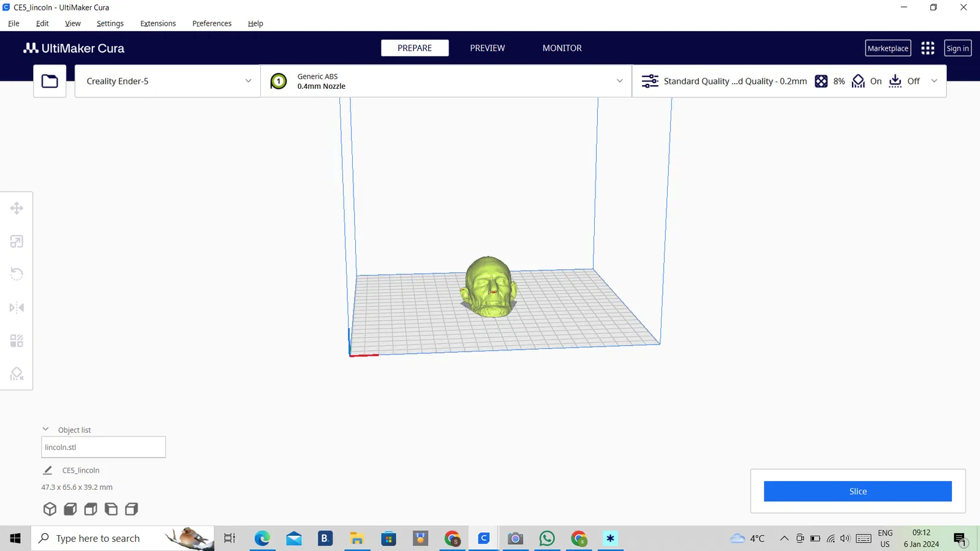Open the Edit menu
The height and width of the screenshot is (551, 980).
click(x=42, y=23)
